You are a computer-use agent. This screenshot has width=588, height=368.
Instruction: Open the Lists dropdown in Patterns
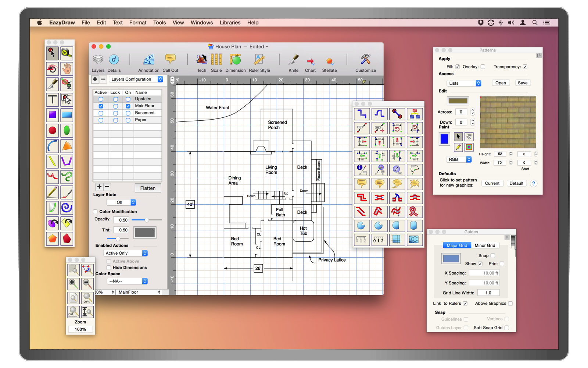pyautogui.click(x=464, y=83)
